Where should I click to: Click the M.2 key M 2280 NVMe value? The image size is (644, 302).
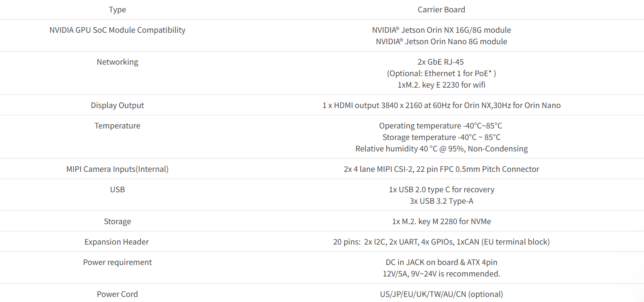(441, 222)
